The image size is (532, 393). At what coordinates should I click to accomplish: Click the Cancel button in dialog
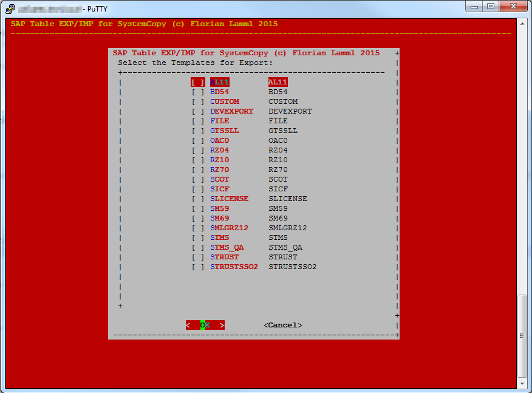click(x=282, y=325)
